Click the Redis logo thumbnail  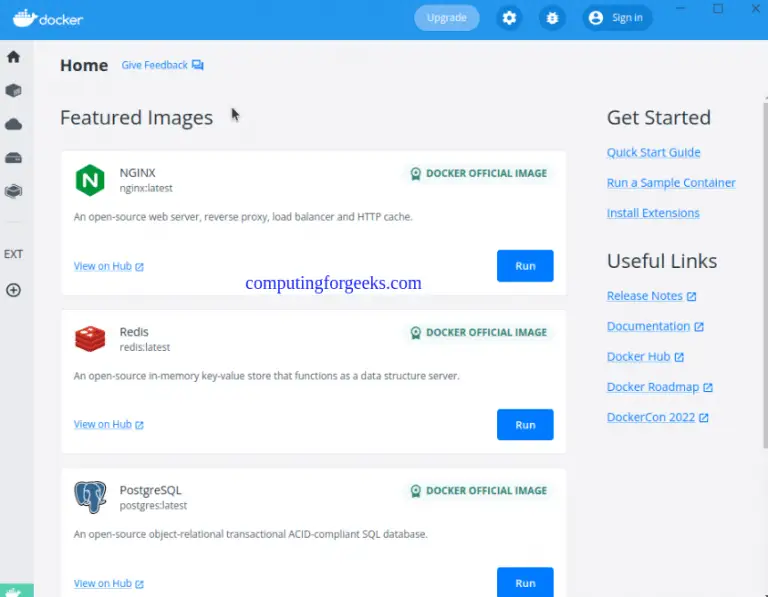coord(90,339)
